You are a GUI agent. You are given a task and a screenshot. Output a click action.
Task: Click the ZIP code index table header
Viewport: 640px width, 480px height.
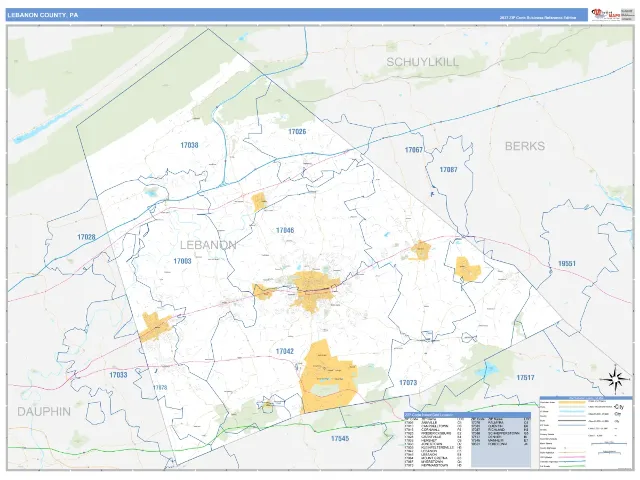pyautogui.click(x=467, y=415)
